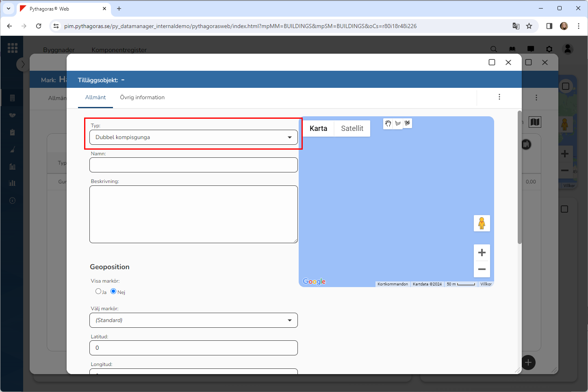Open the Allmänt tab in the dialog

95,98
